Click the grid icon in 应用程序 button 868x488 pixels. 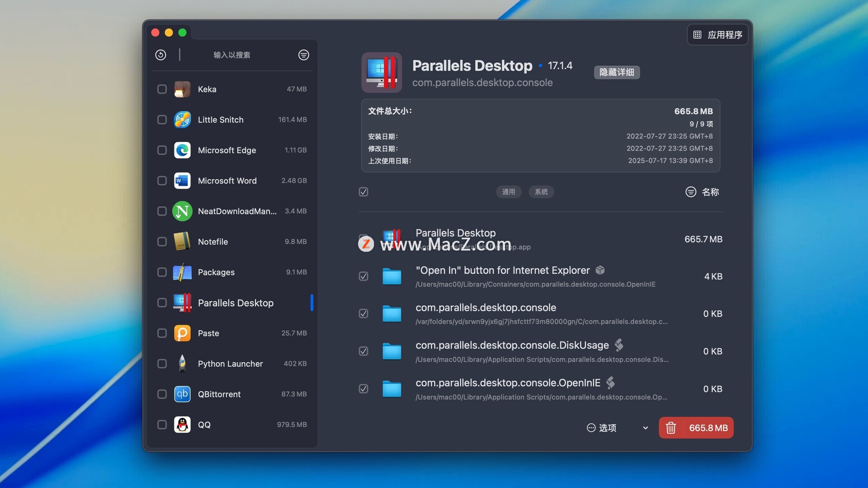pos(697,35)
